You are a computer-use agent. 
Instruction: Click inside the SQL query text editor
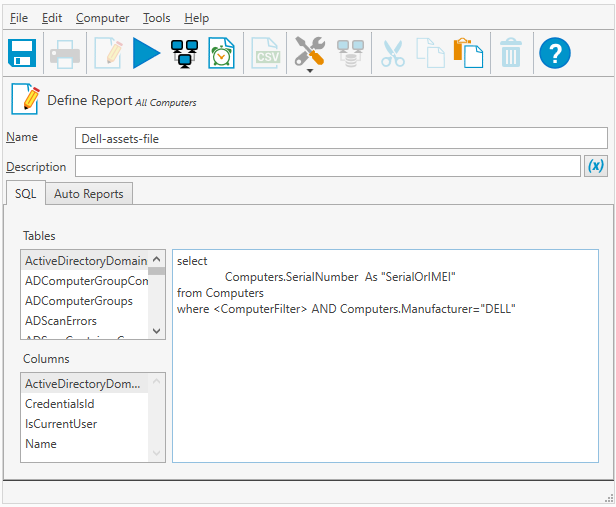(385, 356)
